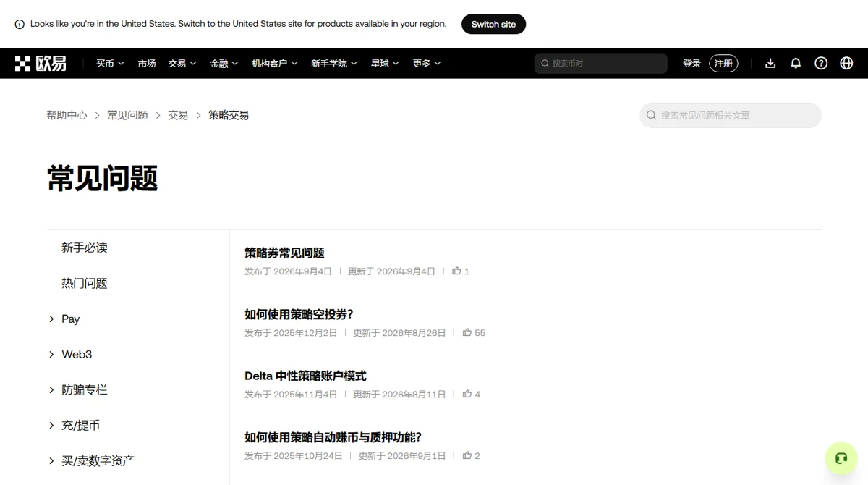Expand the 买币 dropdown menu
868x485 pixels.
pyautogui.click(x=110, y=64)
